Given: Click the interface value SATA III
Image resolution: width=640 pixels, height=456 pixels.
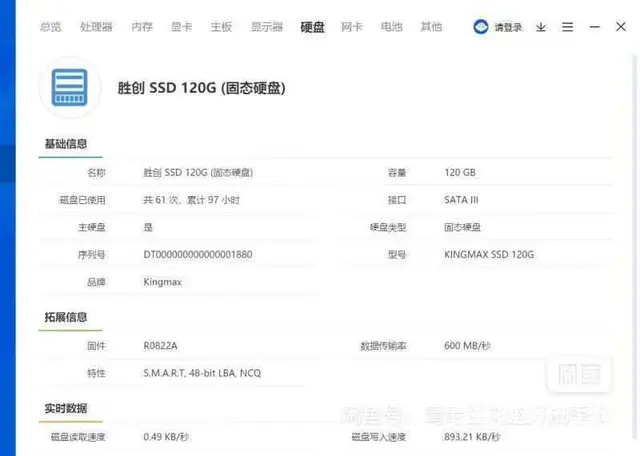Looking at the screenshot, I should point(461,200).
